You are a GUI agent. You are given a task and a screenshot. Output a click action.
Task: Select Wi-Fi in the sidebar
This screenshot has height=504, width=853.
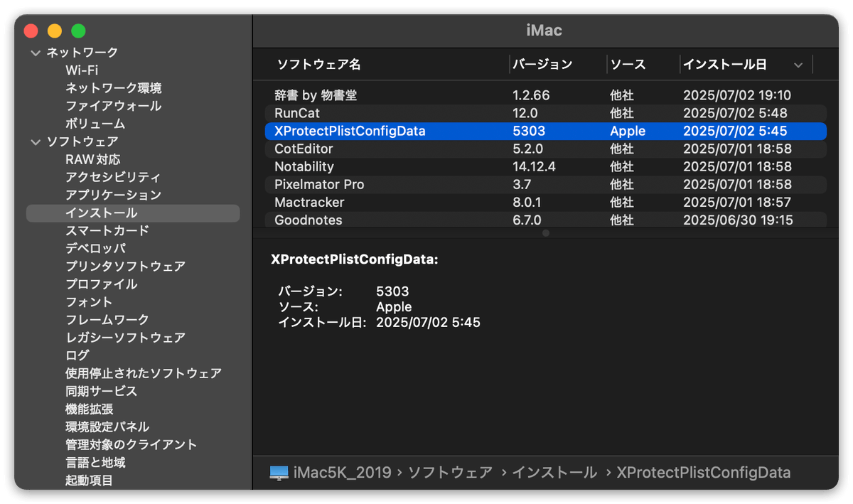pyautogui.click(x=82, y=70)
